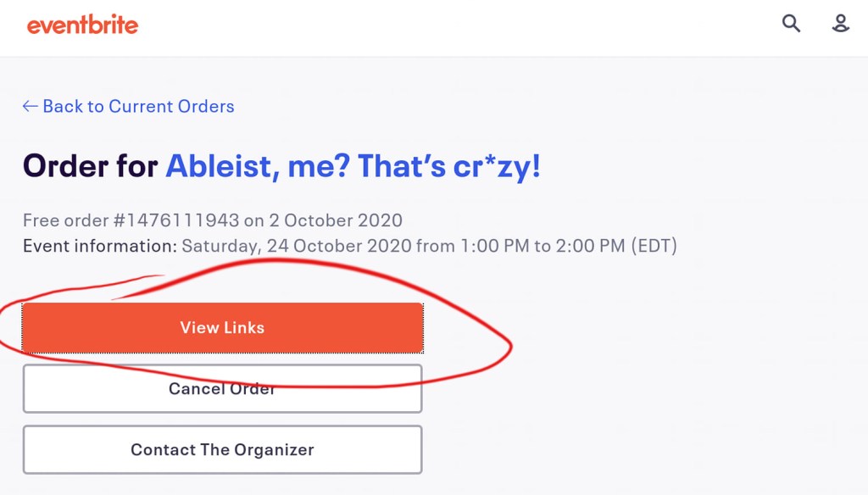Screen dimensions: 868x495
Task: Click the empty middle of the white header bar
Action: click(x=458, y=27)
